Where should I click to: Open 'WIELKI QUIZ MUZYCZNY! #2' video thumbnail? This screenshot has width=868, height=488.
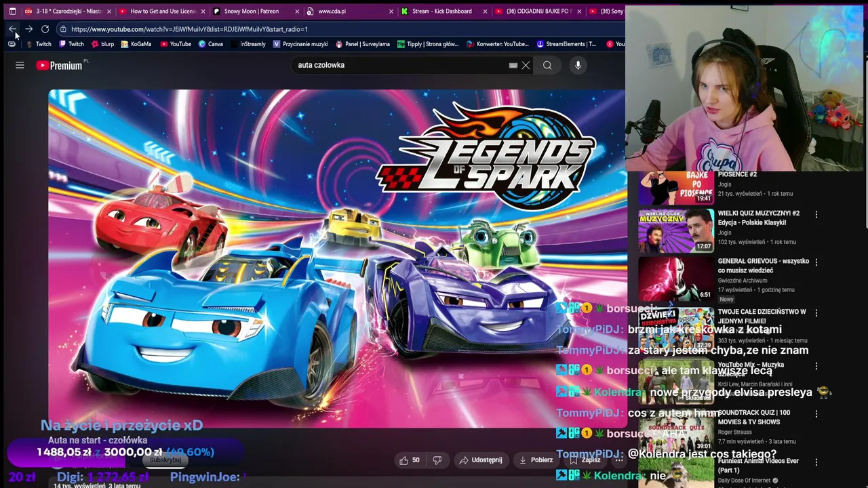(x=676, y=230)
